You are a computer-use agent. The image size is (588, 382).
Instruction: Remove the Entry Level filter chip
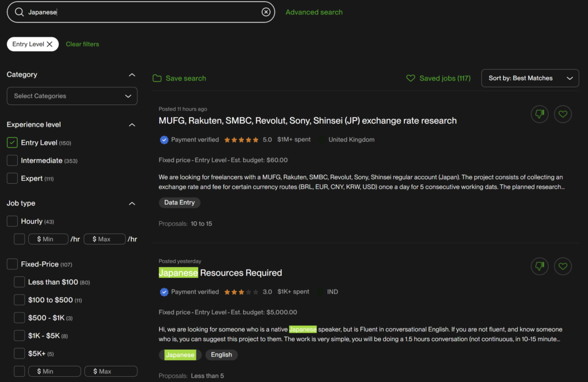coord(50,44)
